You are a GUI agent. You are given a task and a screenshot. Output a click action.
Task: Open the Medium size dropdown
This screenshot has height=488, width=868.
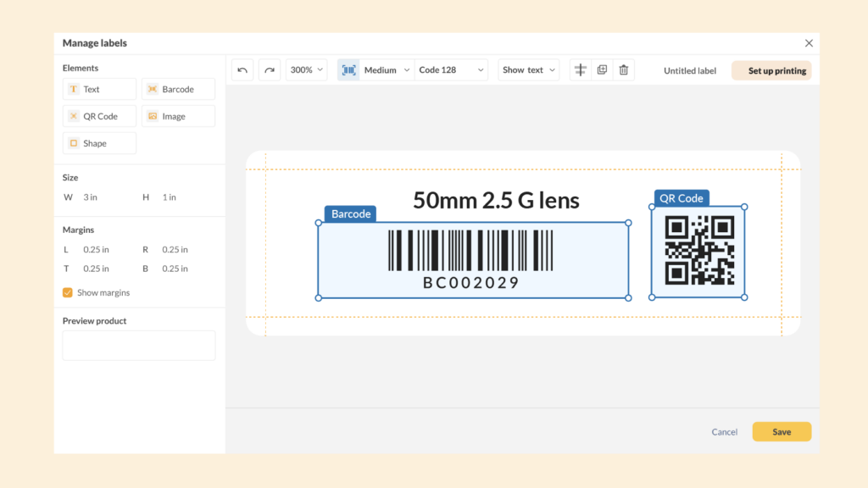click(x=387, y=70)
